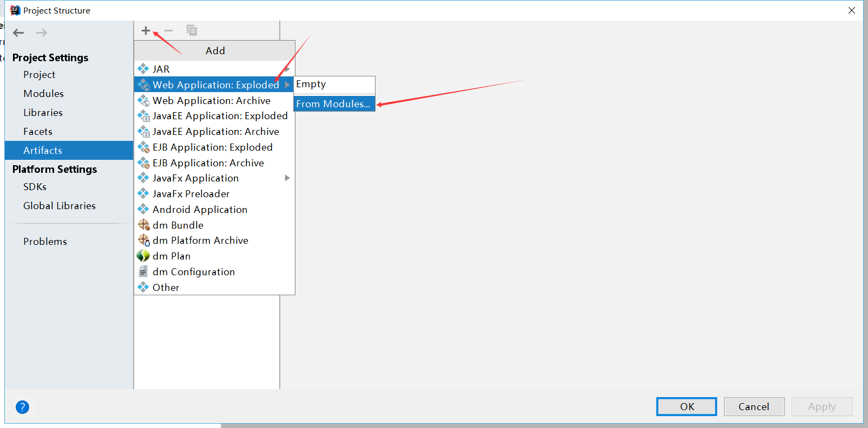The height and width of the screenshot is (428, 868).
Task: Click the JAR artifact icon
Action: (143, 69)
